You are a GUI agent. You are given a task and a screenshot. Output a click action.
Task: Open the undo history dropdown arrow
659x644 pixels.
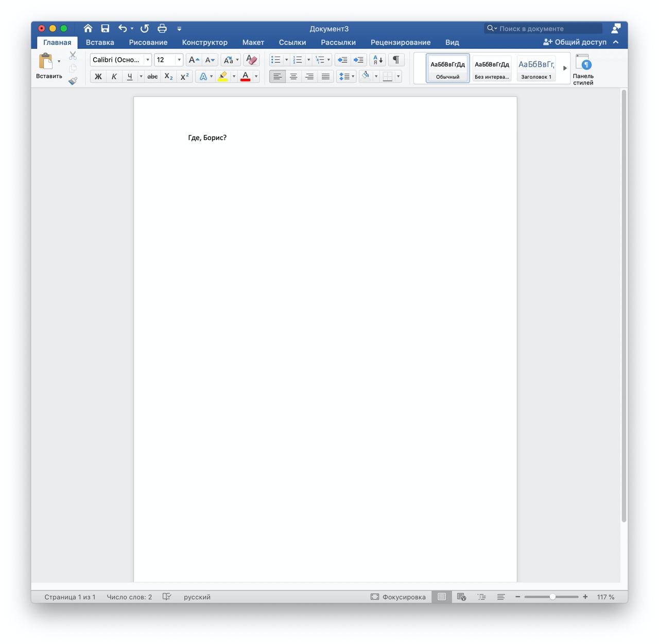132,29
